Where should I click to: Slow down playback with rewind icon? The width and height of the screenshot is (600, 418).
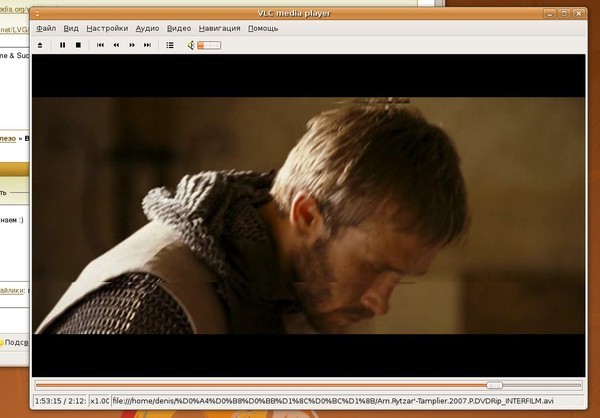point(116,45)
